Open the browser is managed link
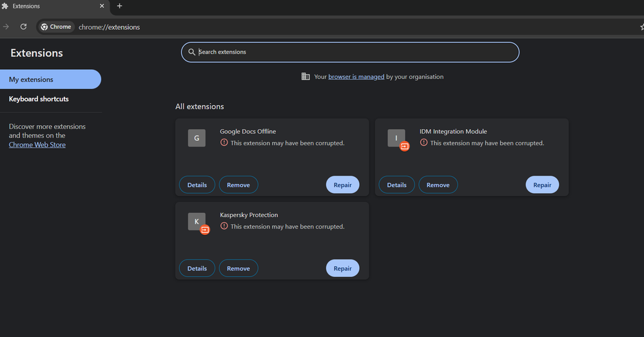Image resolution: width=644 pixels, height=337 pixels. click(356, 77)
